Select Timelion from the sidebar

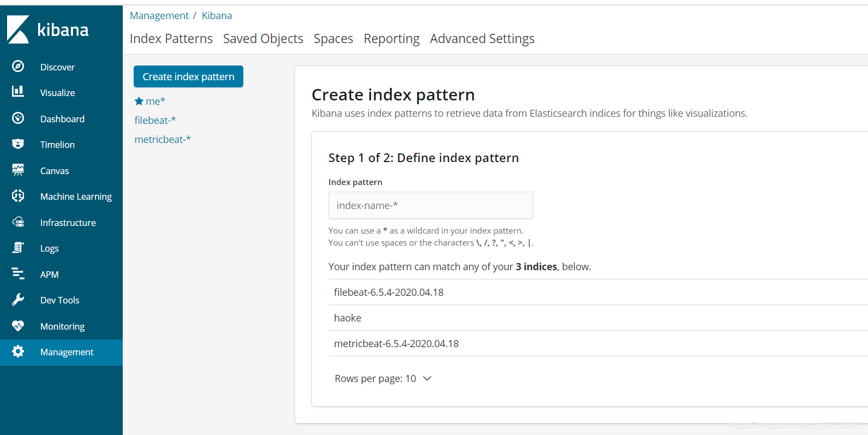coord(57,145)
